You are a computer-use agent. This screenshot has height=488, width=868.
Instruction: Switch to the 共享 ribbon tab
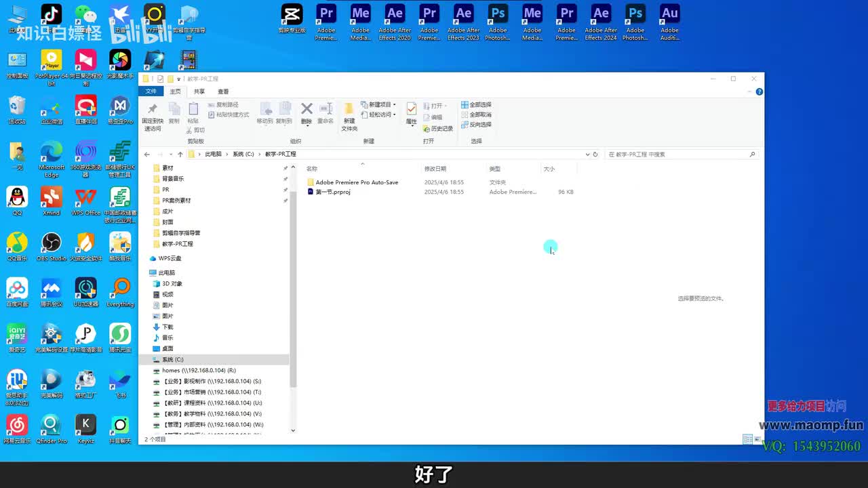[x=199, y=91]
